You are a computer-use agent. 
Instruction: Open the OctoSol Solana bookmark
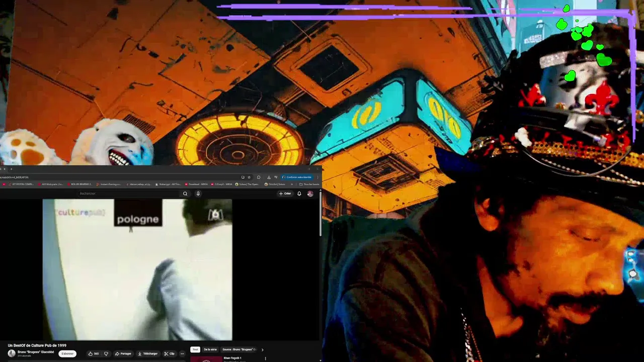275,184
